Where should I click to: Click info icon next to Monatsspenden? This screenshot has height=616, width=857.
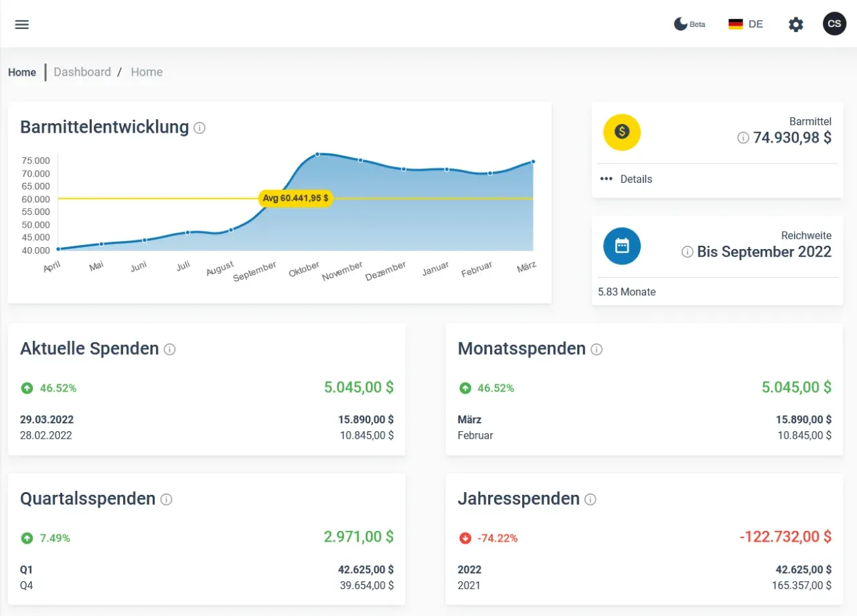point(597,350)
